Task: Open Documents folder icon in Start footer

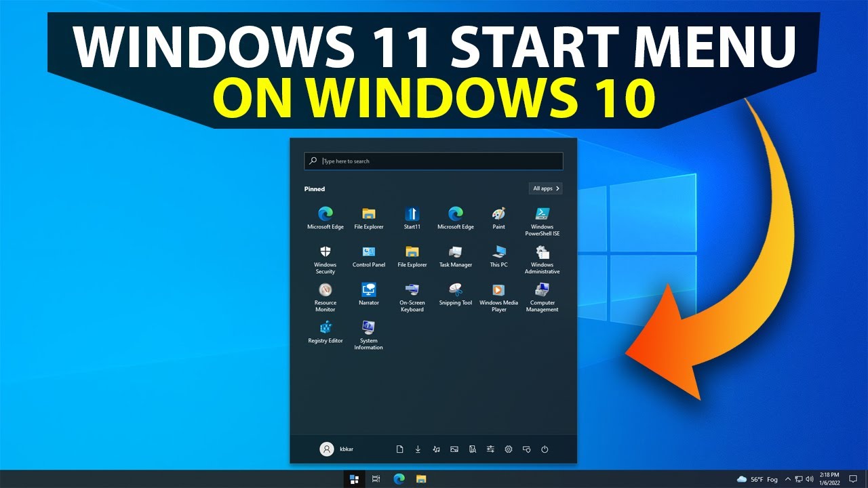Action: pos(399,449)
